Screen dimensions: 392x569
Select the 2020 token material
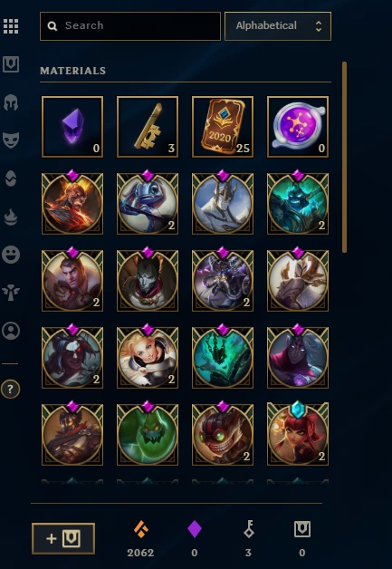pos(223,127)
